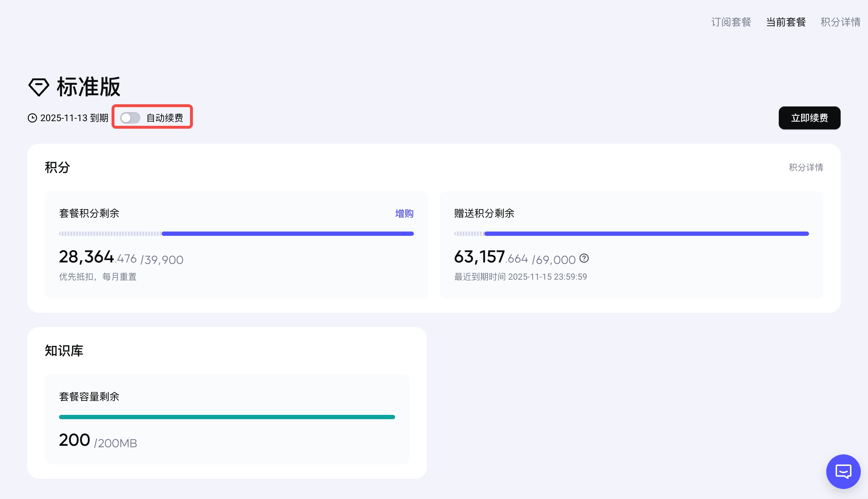Screen dimensions: 868x499
Task: Click the 知识库 section heading
Action: pos(64,351)
